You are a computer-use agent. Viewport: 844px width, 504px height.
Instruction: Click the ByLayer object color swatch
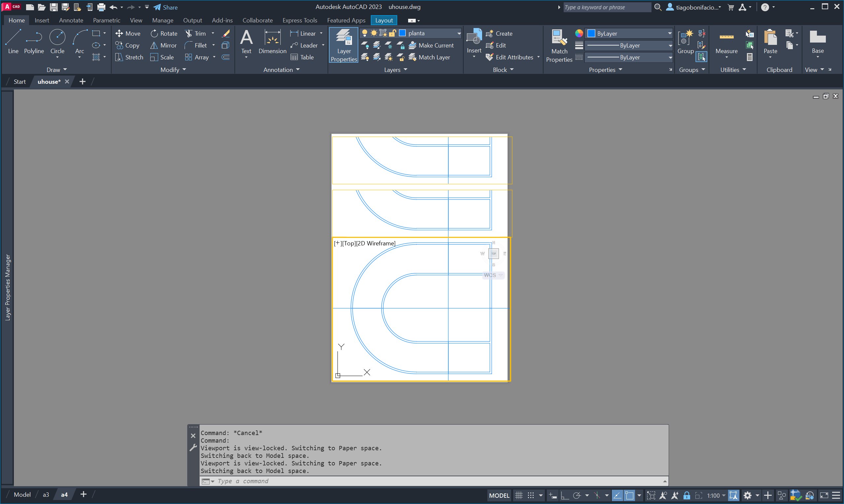[x=591, y=33]
